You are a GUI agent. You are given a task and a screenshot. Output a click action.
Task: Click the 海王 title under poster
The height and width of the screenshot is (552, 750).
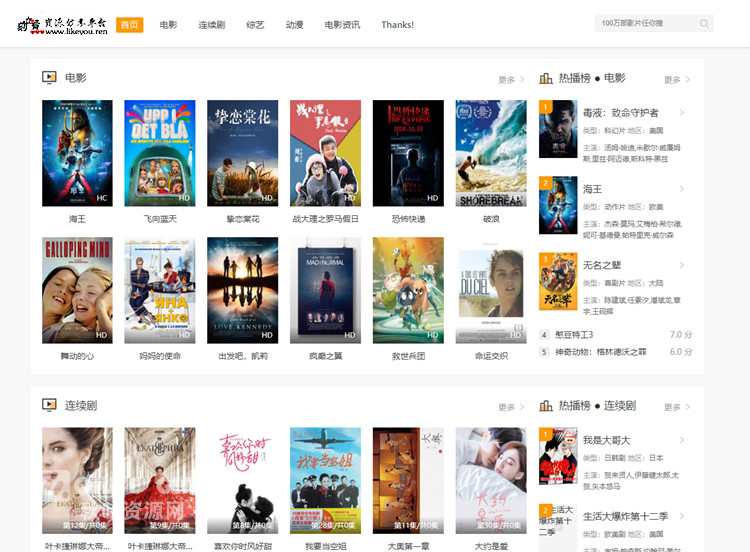pos(77,219)
